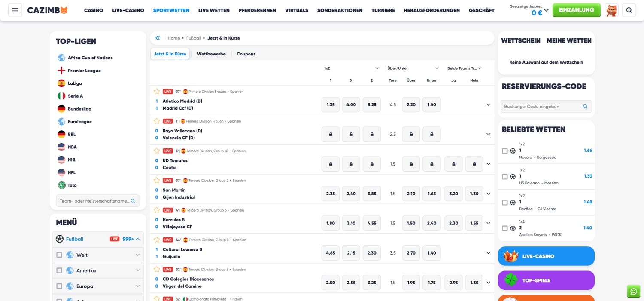Open Live Wetten navigation item
This screenshot has height=301, width=644.
tap(214, 10)
